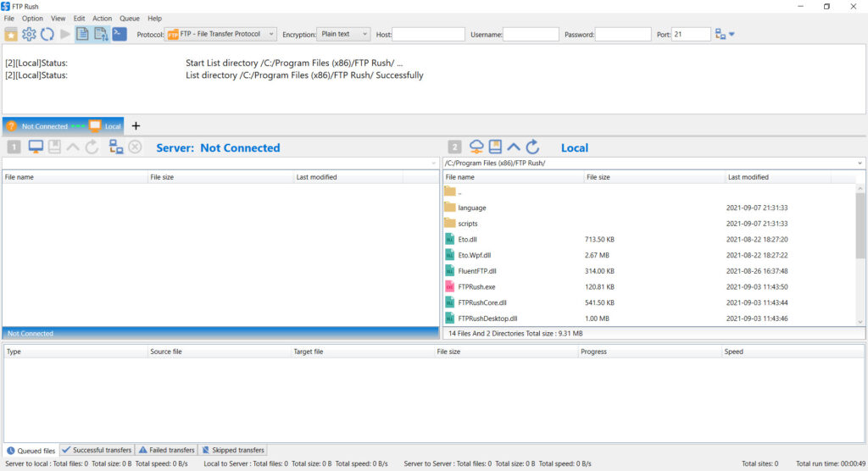Click the Password input field
This screenshot has height=471, width=868.
tap(623, 35)
